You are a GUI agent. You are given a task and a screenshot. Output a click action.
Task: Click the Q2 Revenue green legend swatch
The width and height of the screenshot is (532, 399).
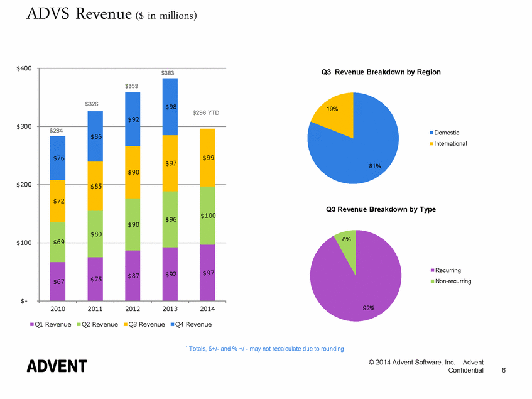[79, 325]
